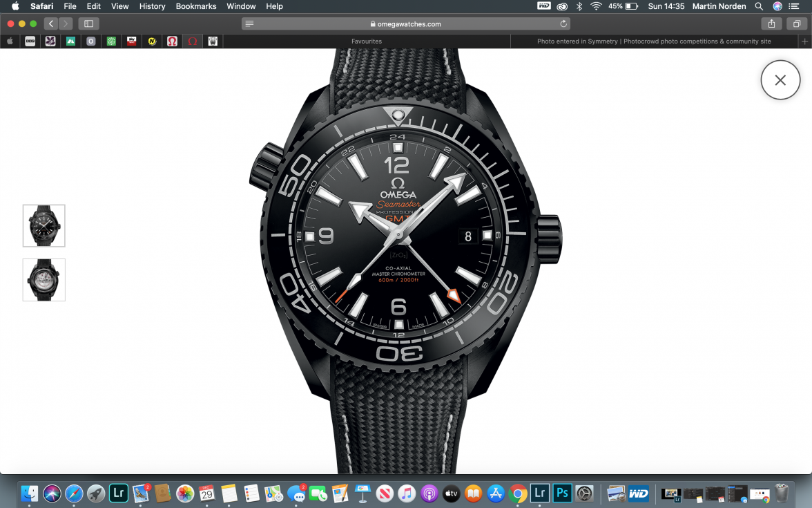Open Notes from the Dock
812x508 pixels.
click(x=229, y=493)
